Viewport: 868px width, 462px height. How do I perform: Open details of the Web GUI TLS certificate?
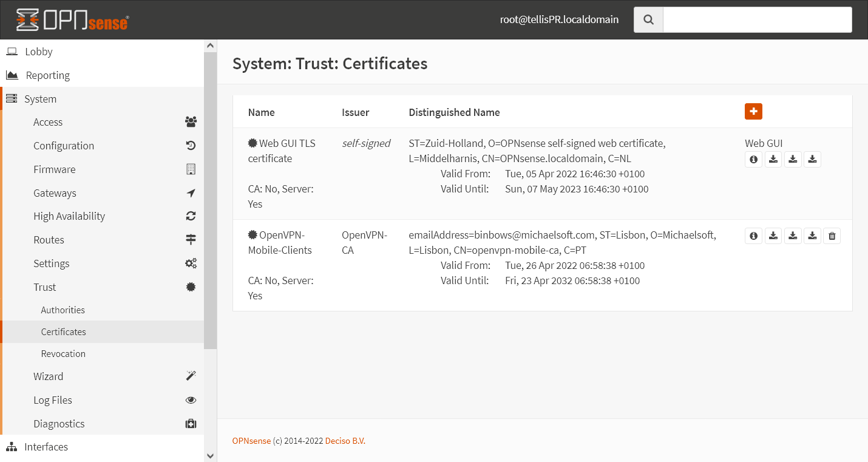tap(753, 159)
